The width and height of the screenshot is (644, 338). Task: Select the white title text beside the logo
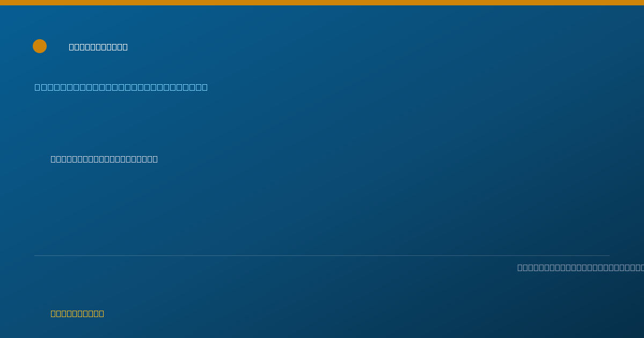pos(98,47)
